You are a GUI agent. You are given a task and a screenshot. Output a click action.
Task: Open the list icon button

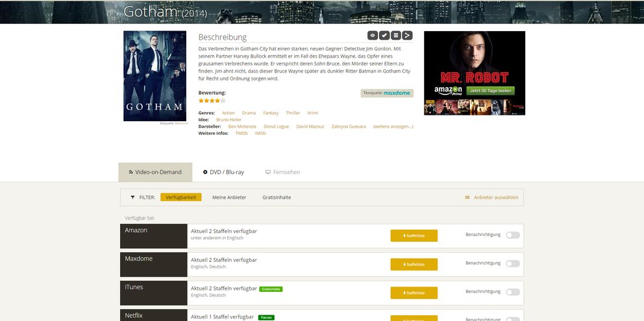click(395, 36)
